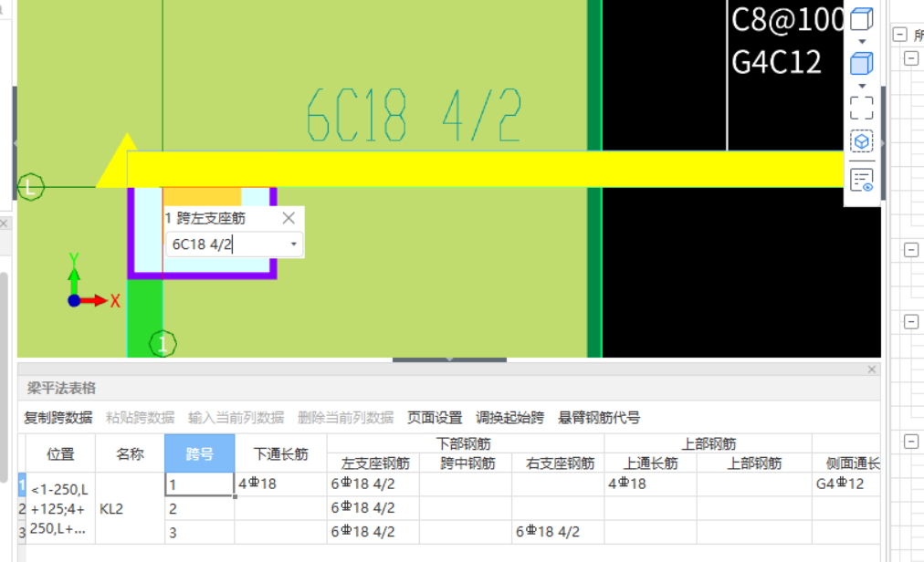Select the 跨号 column header
The image size is (924, 562).
click(200, 453)
